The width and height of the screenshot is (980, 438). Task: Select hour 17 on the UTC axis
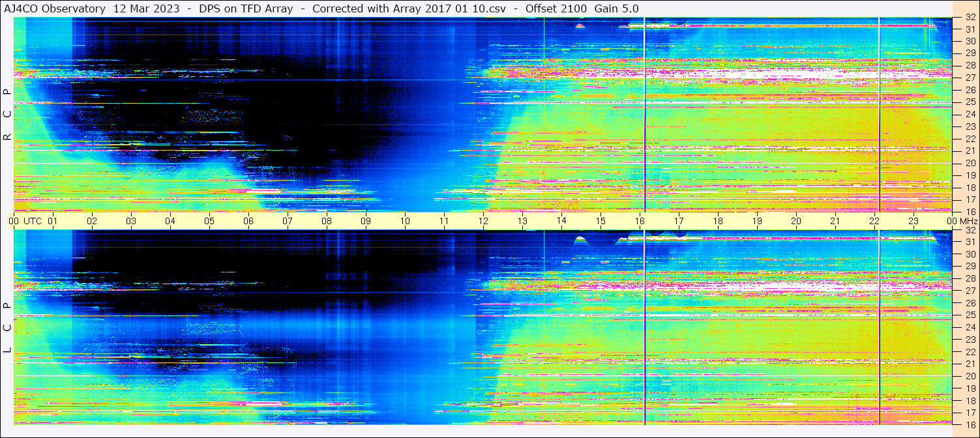[679, 221]
